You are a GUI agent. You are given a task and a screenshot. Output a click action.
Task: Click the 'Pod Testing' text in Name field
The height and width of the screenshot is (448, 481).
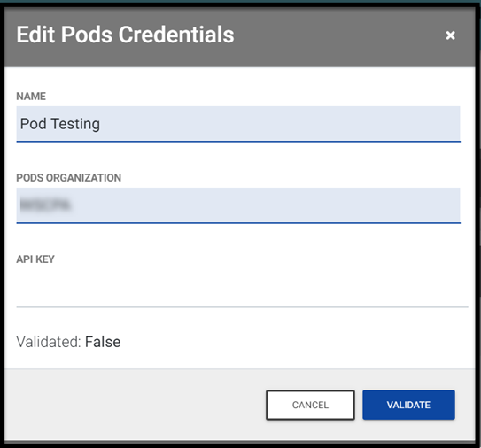click(x=60, y=124)
